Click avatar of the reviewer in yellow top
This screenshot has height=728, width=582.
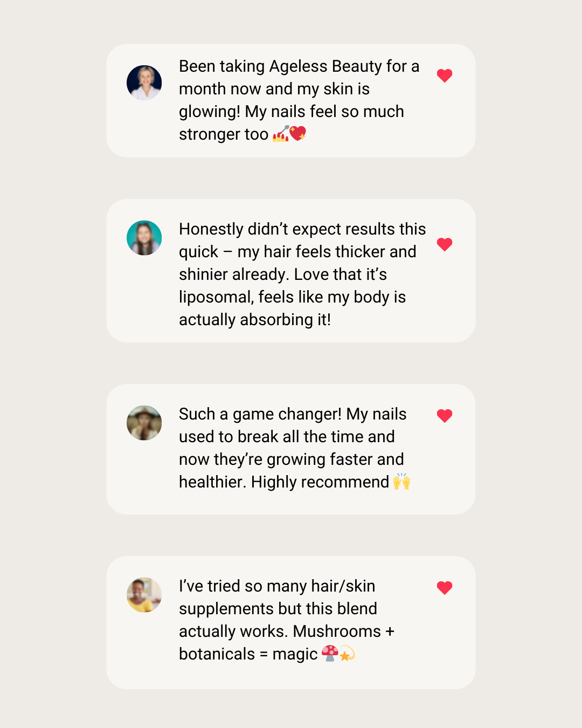[144, 595]
